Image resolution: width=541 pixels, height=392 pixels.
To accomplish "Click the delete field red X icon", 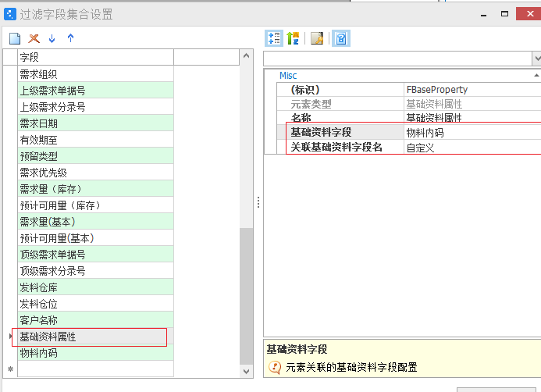I will pos(34,38).
